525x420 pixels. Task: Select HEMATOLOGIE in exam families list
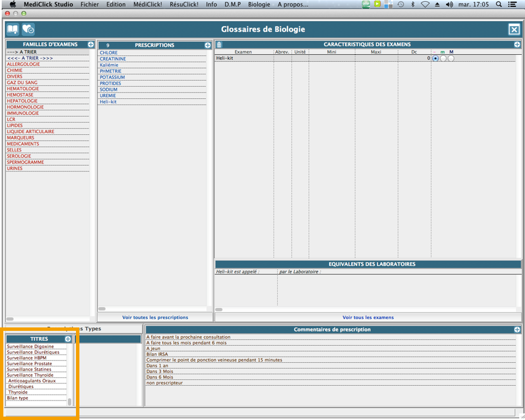23,89
